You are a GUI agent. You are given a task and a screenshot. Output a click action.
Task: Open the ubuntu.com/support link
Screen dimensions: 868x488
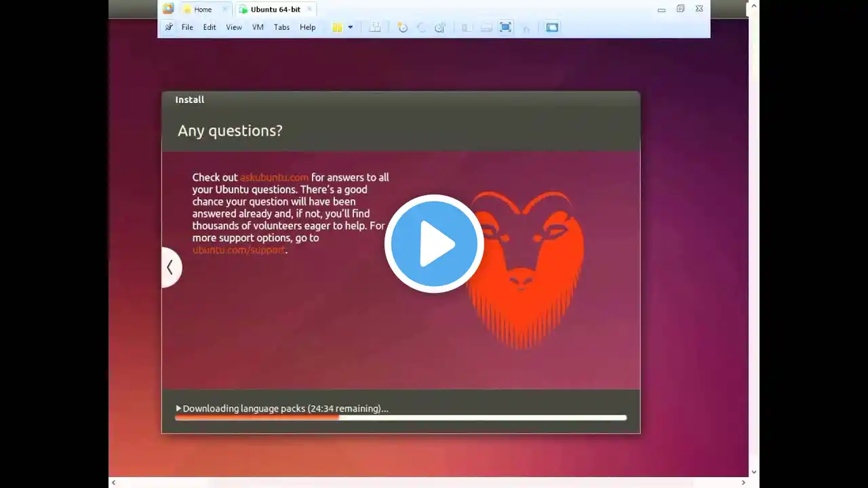239,250
